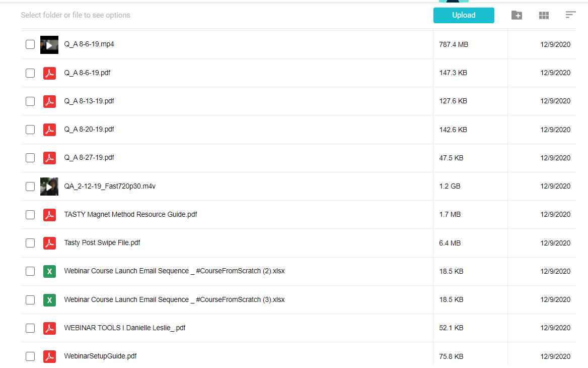Open the file name QA_2-12-19_Fast720p30.m4v
The image size is (588, 368).
(x=110, y=186)
